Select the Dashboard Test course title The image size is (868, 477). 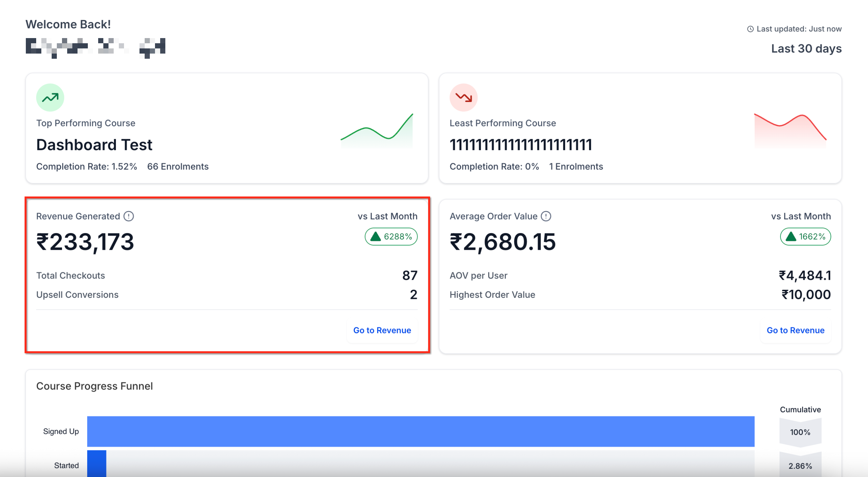point(94,145)
